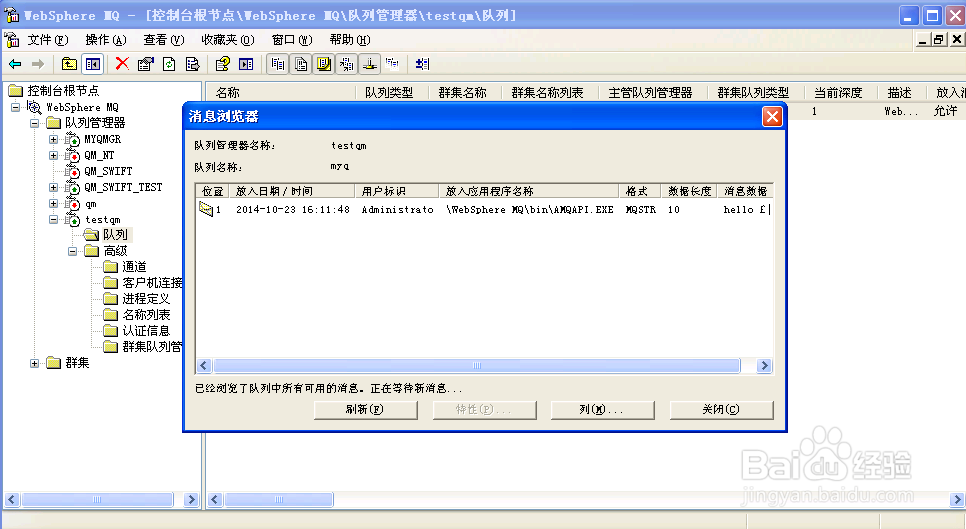Open Properties with the toolbar properties icon
The image size is (966, 529).
[x=145, y=64]
